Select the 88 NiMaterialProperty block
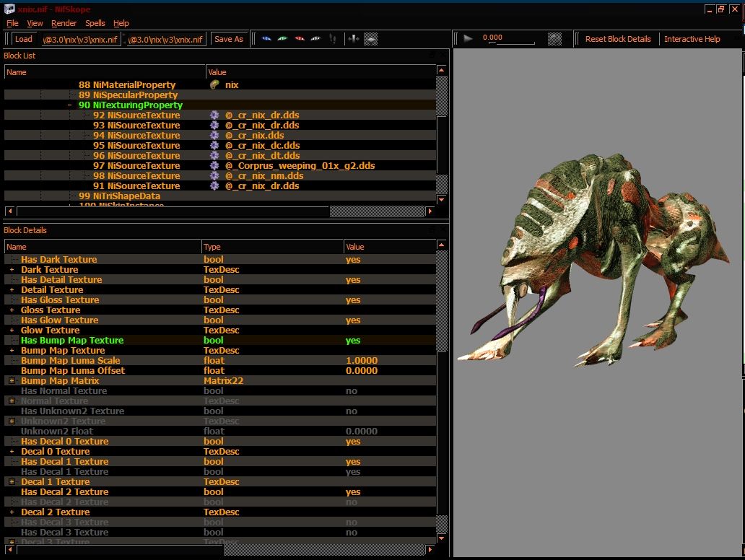Screen dimensions: 745x560 click(x=127, y=84)
